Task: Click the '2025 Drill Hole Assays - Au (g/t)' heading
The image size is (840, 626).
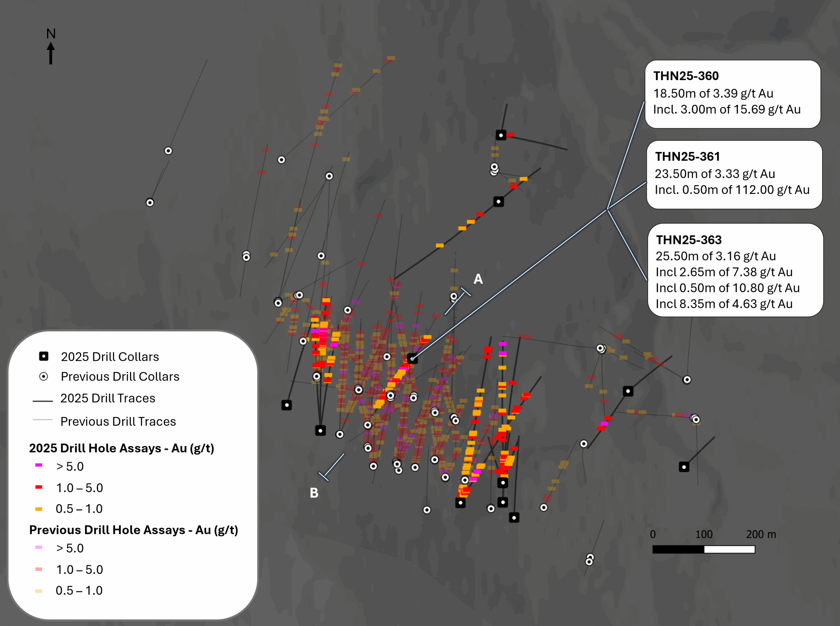Action: tap(121, 448)
